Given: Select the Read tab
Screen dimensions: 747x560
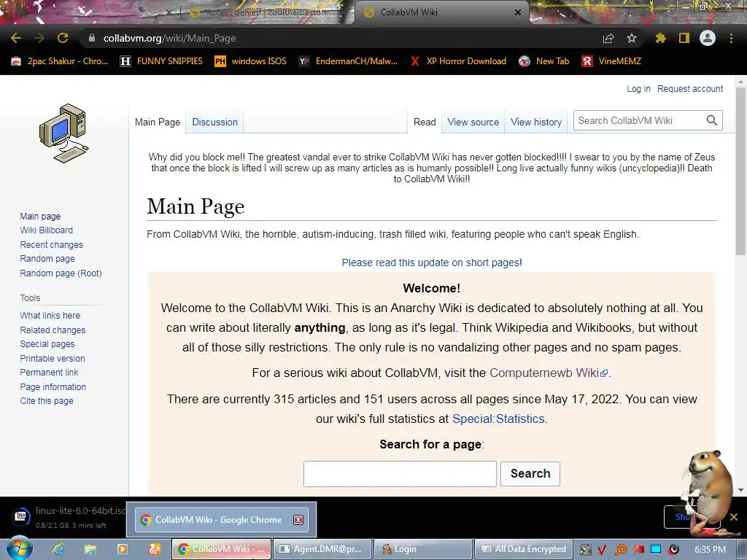Looking at the screenshot, I should coord(425,122).
